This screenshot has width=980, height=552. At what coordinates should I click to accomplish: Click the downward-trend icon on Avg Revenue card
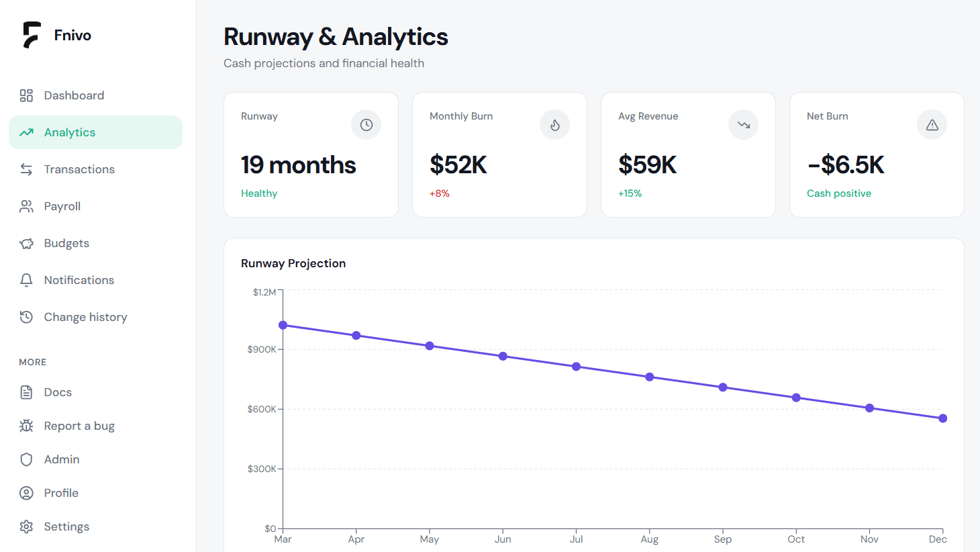tap(743, 124)
